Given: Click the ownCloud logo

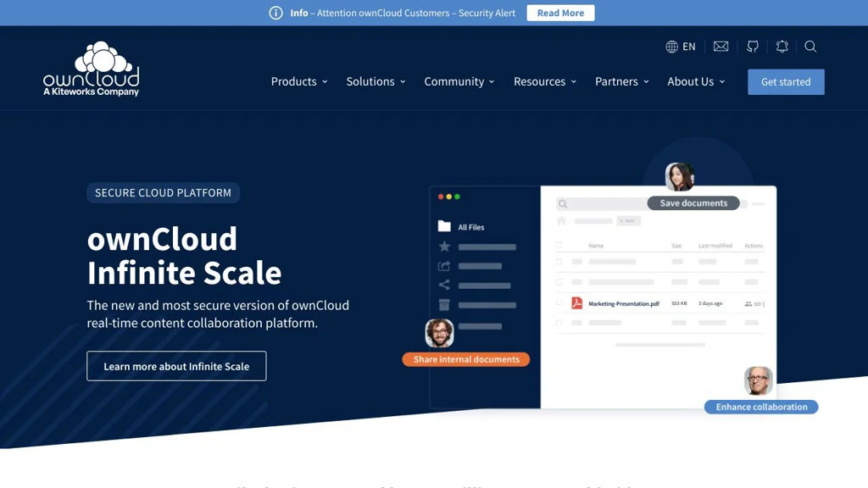Looking at the screenshot, I should [92, 69].
